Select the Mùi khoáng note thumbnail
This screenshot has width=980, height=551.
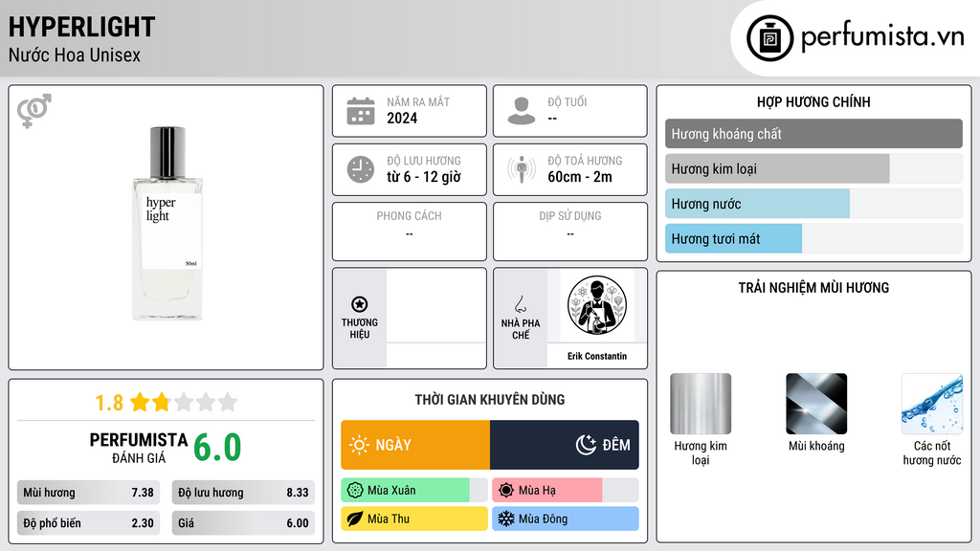tap(816, 404)
